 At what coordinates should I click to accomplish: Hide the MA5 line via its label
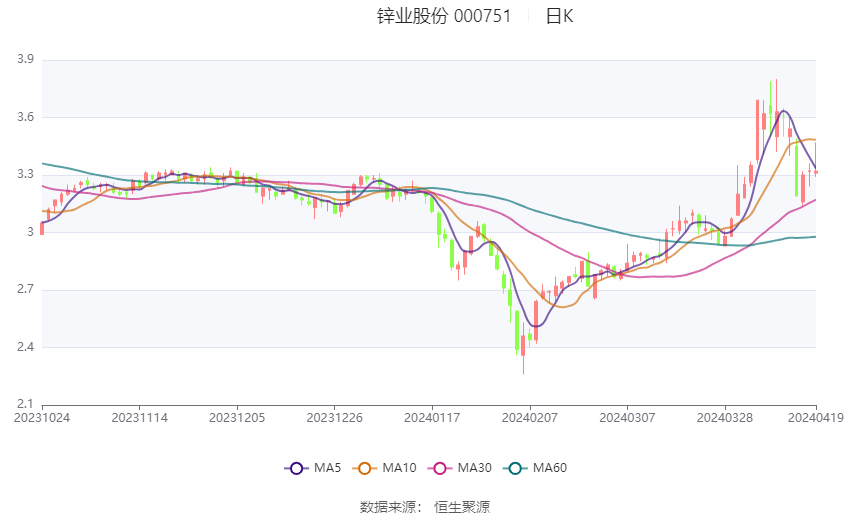(327, 468)
